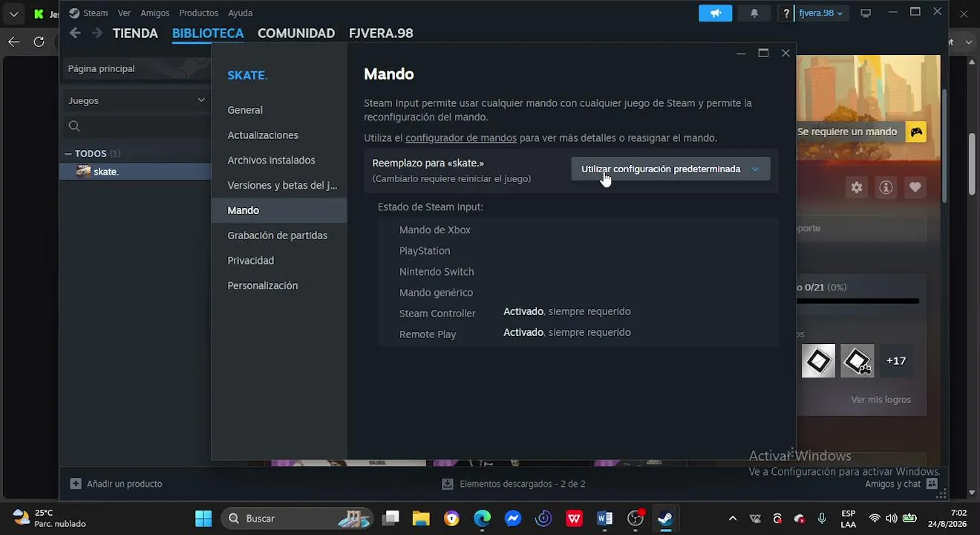Open the Versiones y betas settings tab
980x535 pixels.
click(x=279, y=185)
